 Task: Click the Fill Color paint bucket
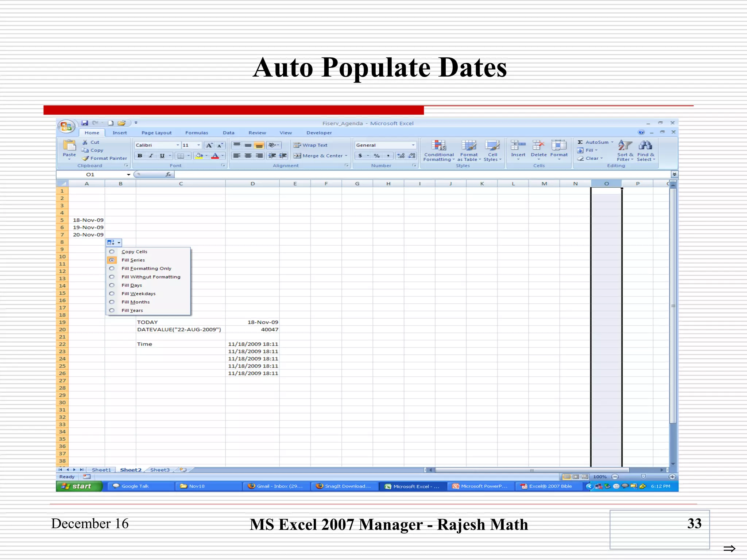[x=199, y=156]
